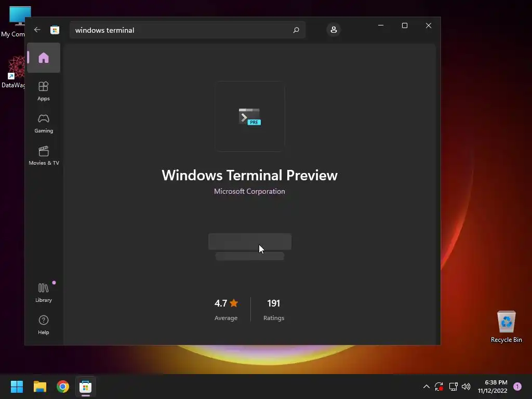Open the Apps section in sidebar
This screenshot has width=532, height=399.
44,91
